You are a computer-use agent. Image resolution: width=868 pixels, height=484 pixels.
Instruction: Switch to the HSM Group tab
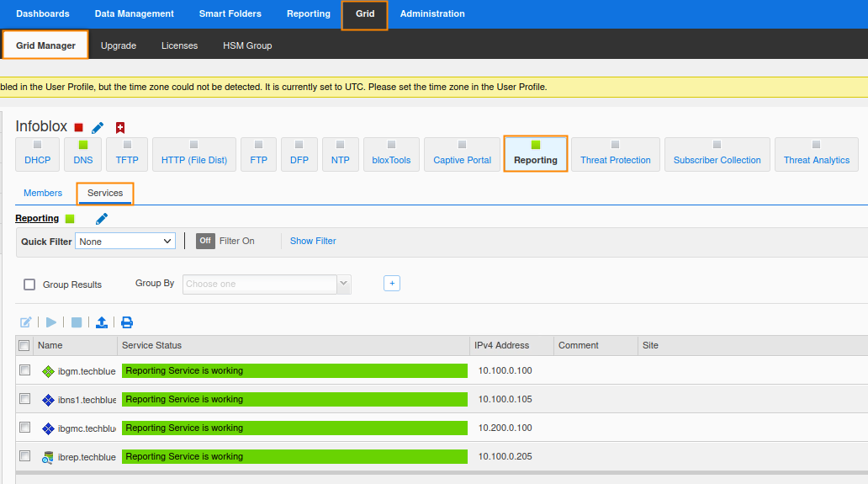coord(247,45)
